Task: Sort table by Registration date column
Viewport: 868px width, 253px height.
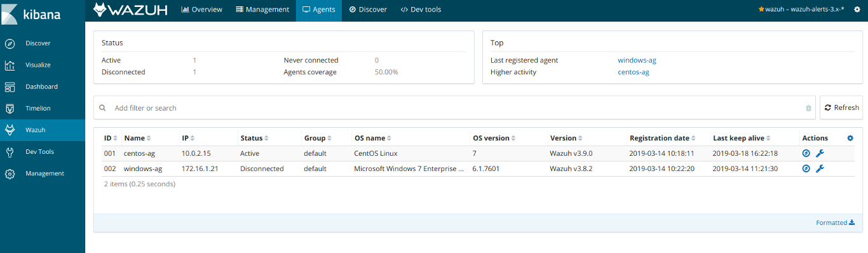Action: (x=662, y=138)
